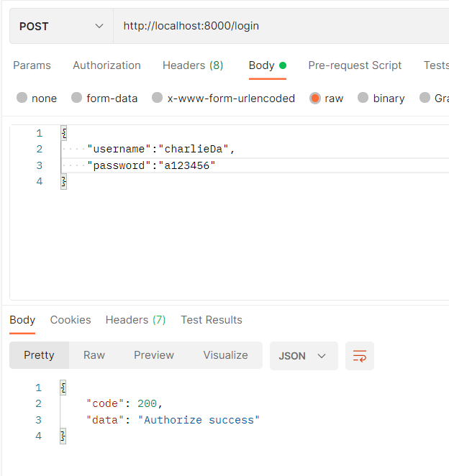Open the Authorization tab
This screenshot has height=476, width=449.
click(x=106, y=65)
